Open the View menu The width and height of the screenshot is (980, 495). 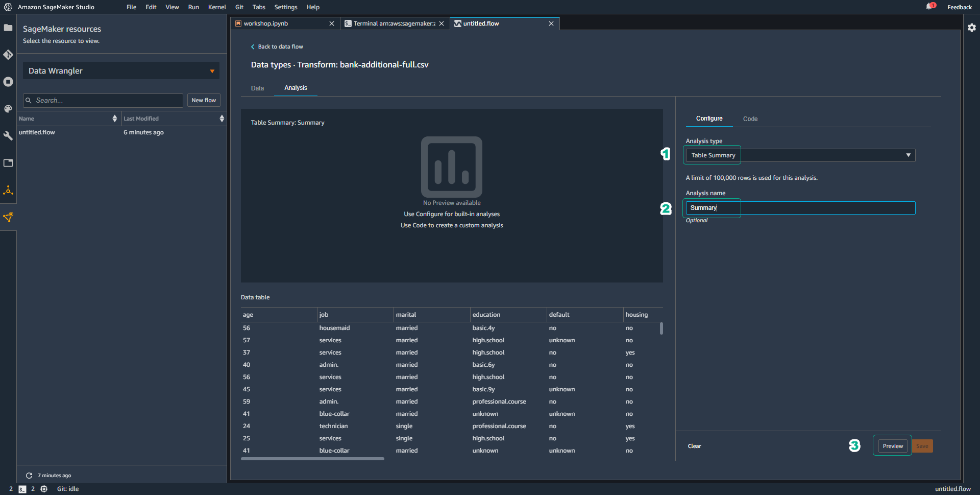[x=172, y=7]
